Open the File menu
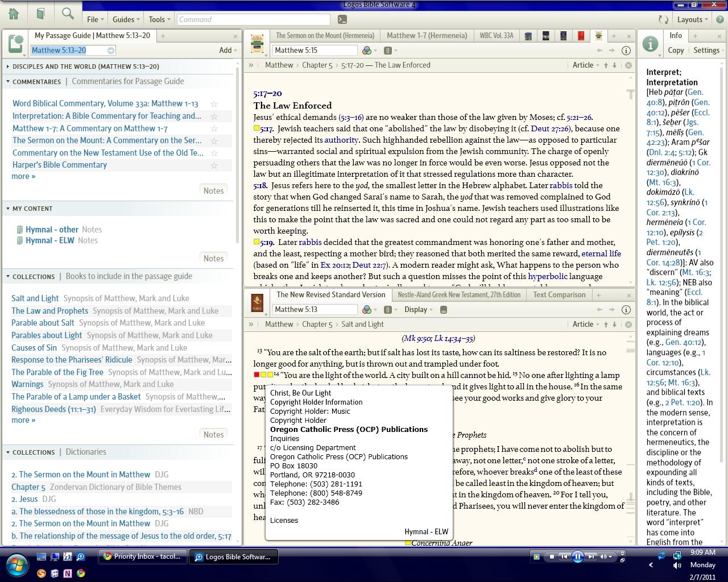 point(95,19)
